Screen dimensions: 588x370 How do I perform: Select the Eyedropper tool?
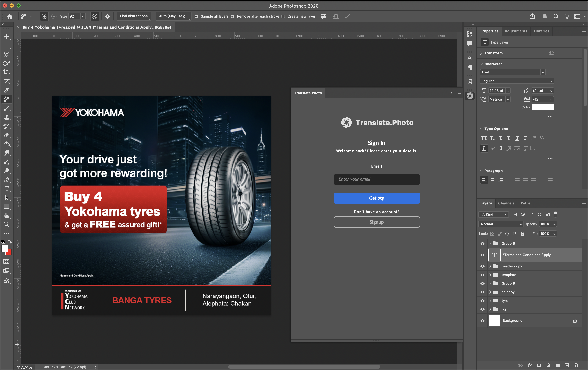(7, 90)
